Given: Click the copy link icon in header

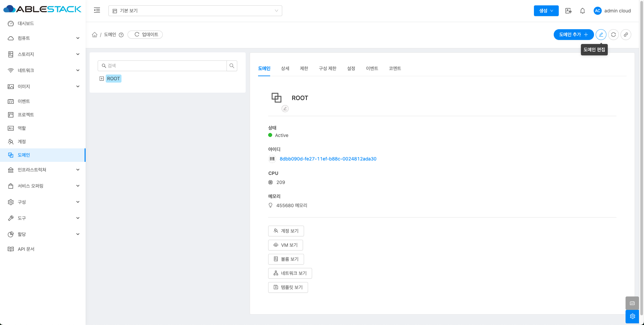Looking at the screenshot, I should tap(626, 35).
